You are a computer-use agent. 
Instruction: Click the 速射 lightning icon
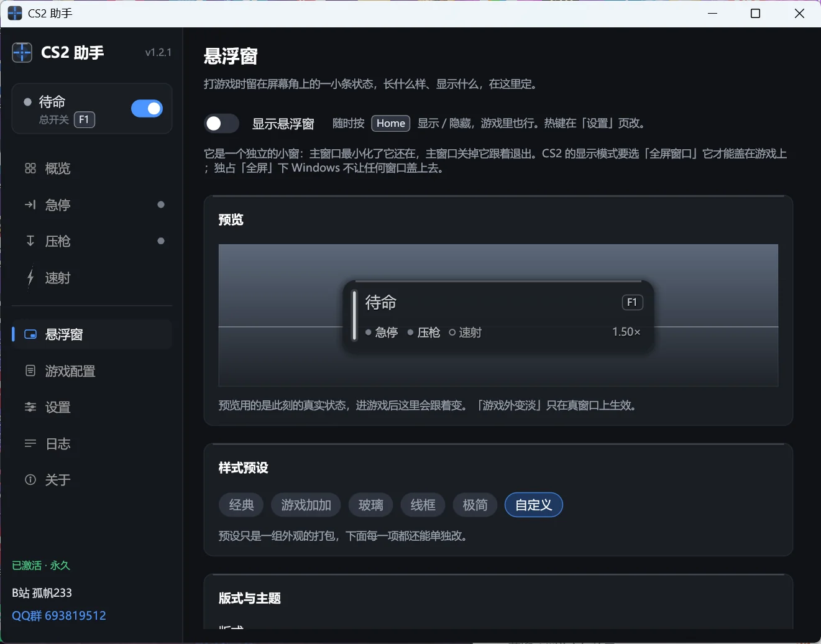30,277
